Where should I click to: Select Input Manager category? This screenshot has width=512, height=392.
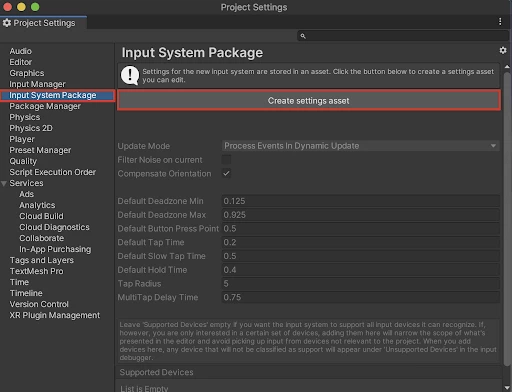(x=37, y=84)
